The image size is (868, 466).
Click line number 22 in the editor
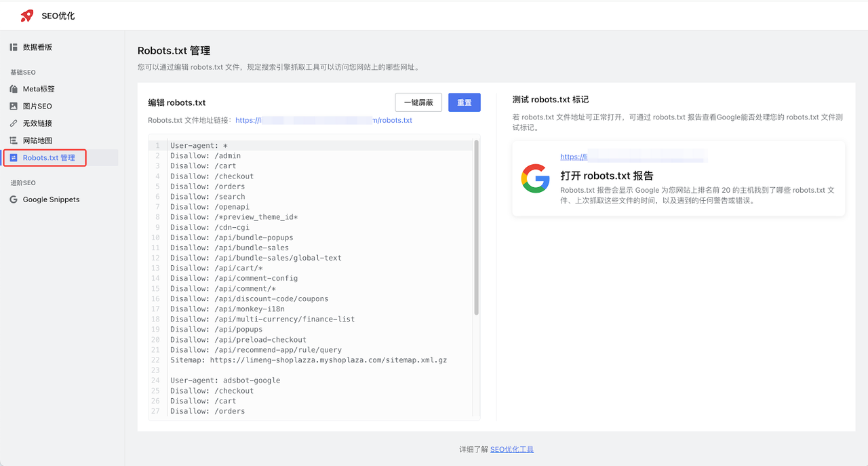[x=155, y=360]
